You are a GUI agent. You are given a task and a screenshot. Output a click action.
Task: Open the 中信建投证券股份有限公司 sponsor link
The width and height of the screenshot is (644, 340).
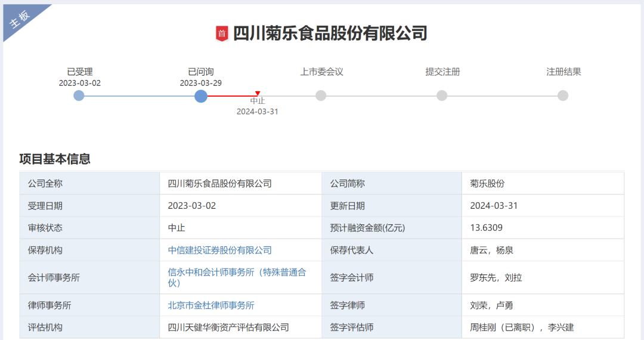click(x=219, y=250)
